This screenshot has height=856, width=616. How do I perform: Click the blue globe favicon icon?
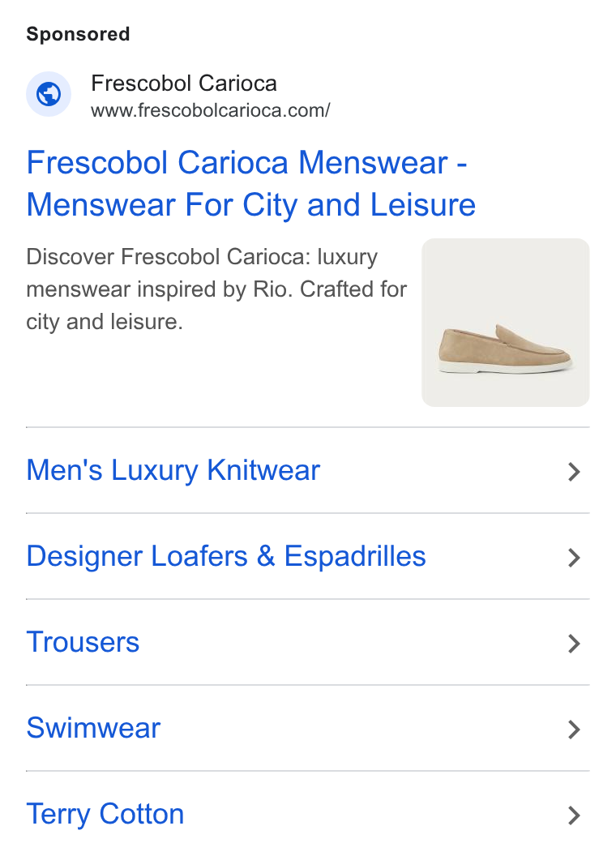pyautogui.click(x=49, y=94)
